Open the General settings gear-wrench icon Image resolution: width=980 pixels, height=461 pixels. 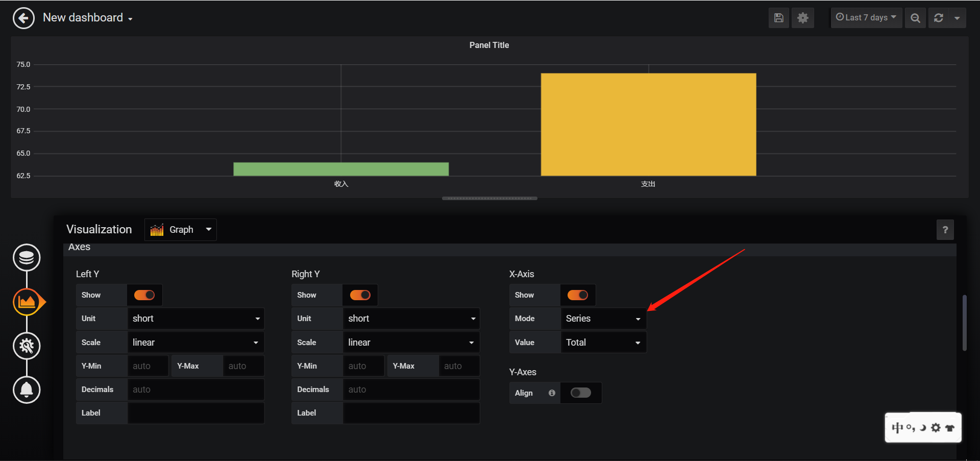[x=27, y=346]
